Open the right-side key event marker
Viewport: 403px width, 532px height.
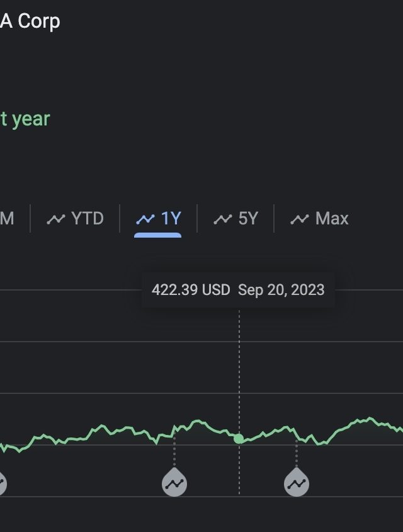(297, 482)
